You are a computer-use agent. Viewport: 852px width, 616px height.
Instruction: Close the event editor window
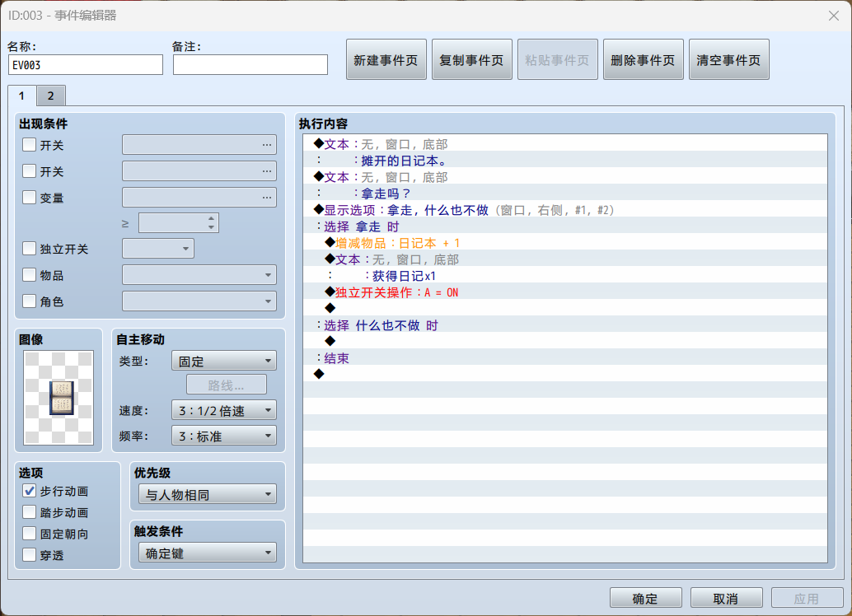tap(834, 16)
